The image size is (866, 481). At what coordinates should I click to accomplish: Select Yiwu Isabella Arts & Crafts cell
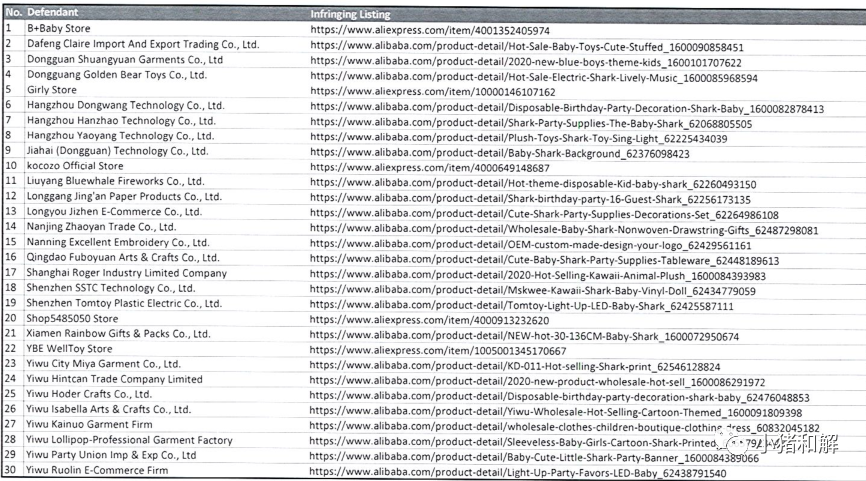point(109,409)
